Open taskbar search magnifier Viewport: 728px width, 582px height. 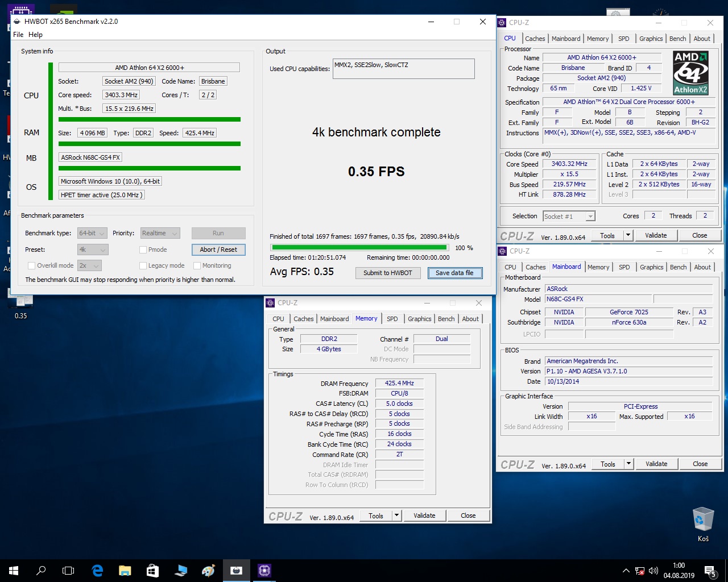(41, 571)
